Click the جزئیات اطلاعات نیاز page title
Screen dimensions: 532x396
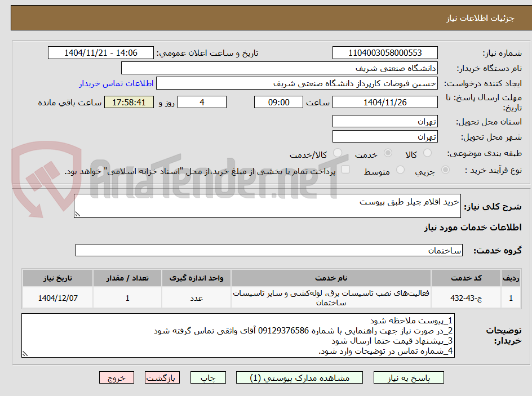480,18
